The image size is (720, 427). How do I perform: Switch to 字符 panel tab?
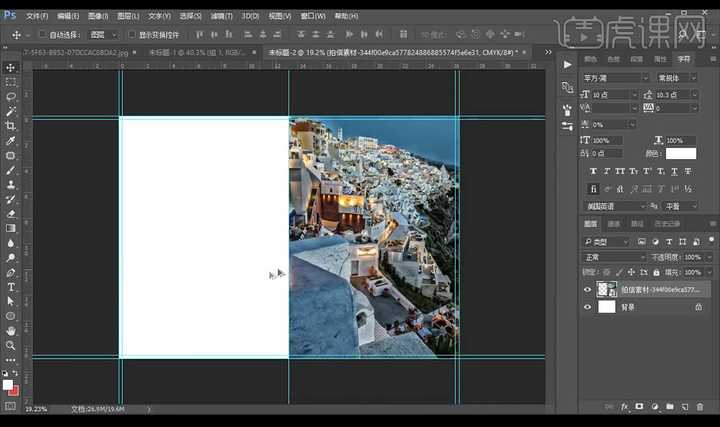point(684,59)
